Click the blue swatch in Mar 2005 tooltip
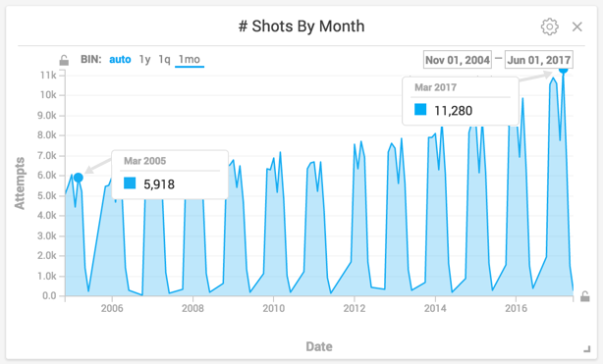 130,182
